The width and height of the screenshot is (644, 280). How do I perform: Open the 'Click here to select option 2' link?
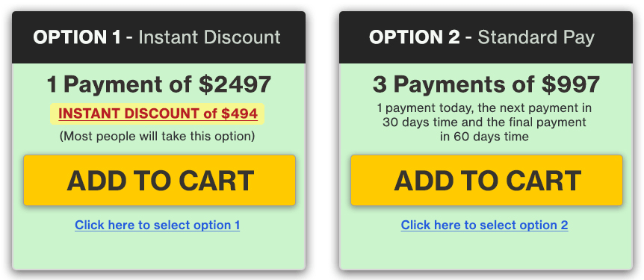coord(485,225)
